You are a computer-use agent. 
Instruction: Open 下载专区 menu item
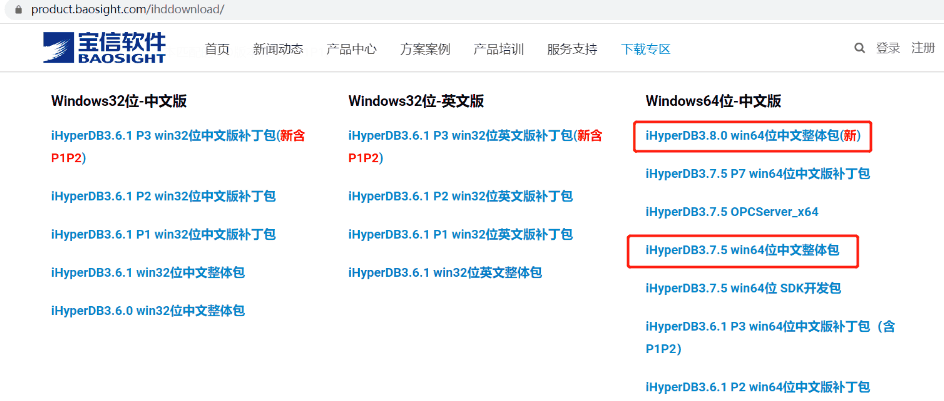[x=646, y=49]
